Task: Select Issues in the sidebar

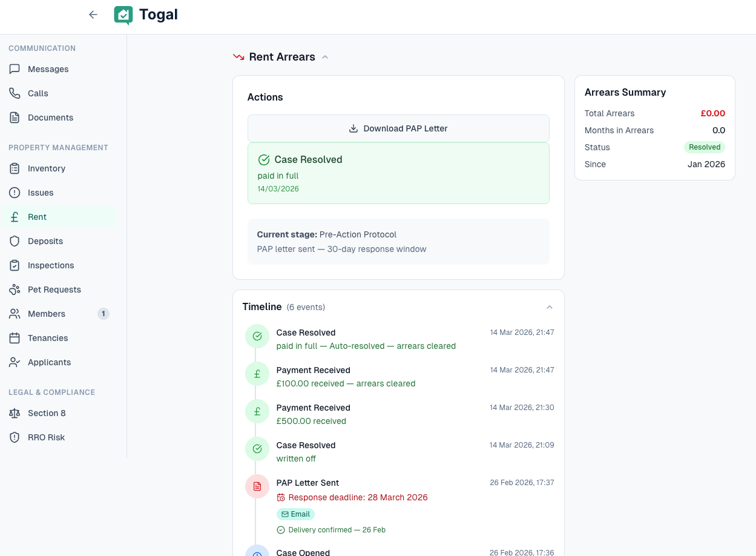Action: coord(41,193)
